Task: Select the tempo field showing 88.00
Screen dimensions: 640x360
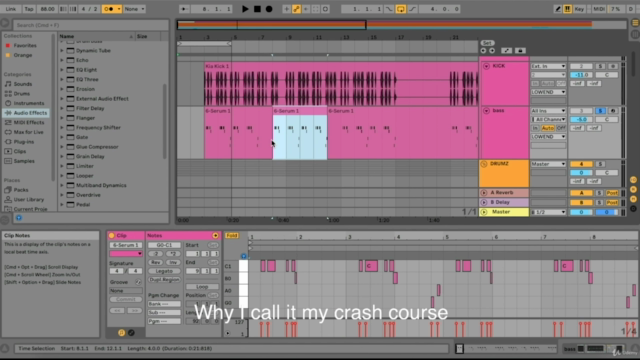Action: point(47,9)
